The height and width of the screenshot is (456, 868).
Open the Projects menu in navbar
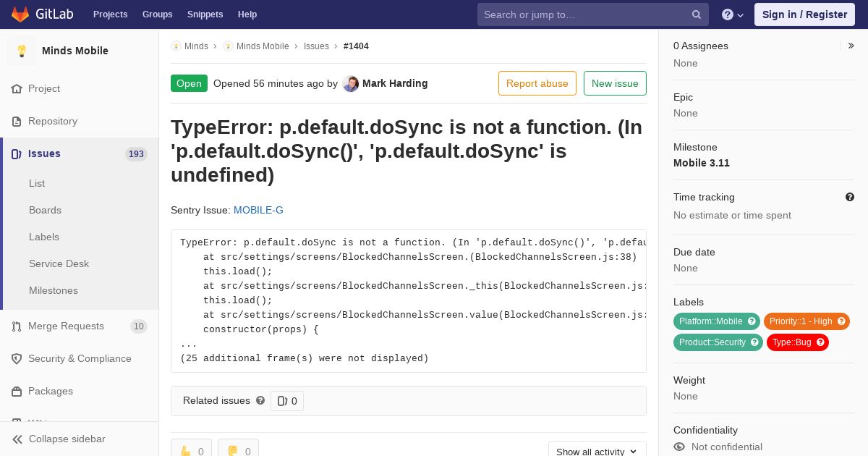pos(111,14)
